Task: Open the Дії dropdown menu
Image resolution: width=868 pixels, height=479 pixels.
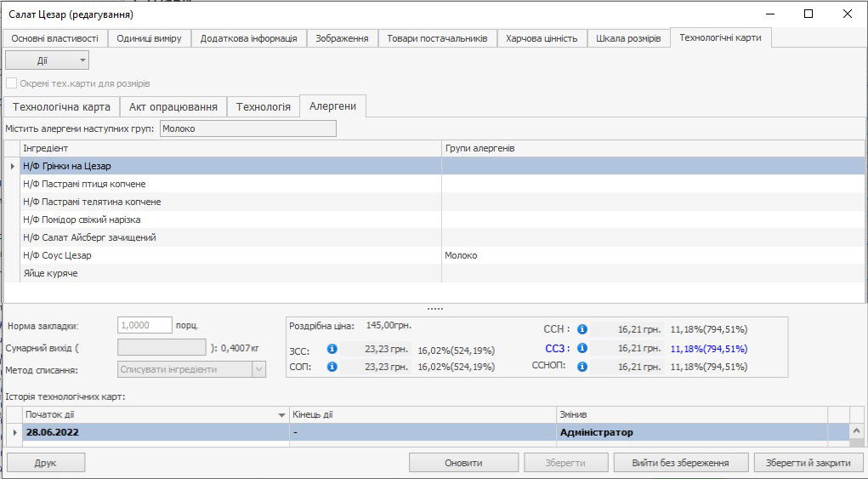Action: (47, 60)
